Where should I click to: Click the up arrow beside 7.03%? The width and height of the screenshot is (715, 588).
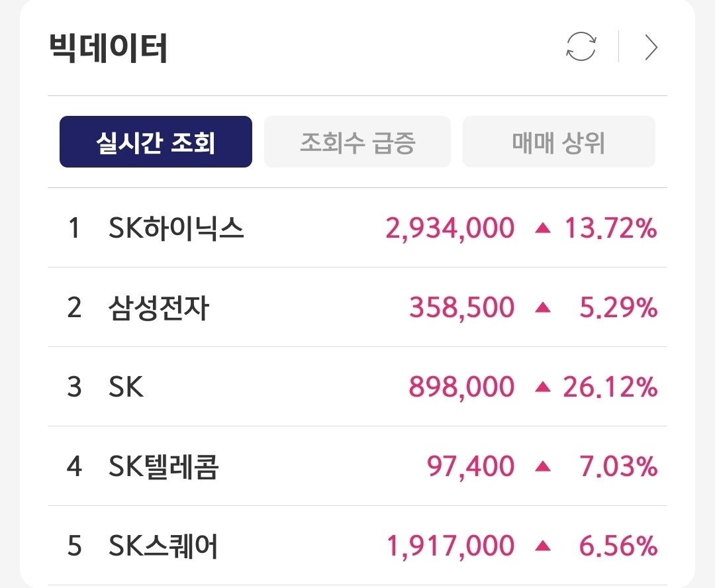(x=543, y=466)
